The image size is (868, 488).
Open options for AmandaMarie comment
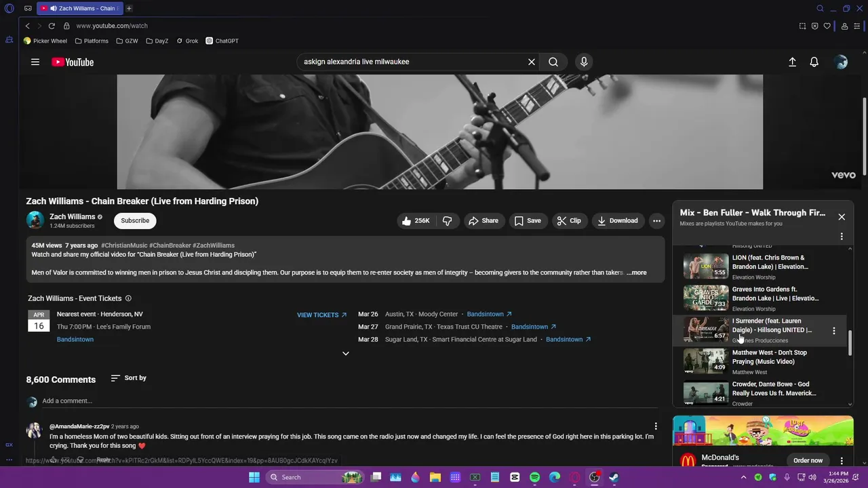[x=656, y=426]
